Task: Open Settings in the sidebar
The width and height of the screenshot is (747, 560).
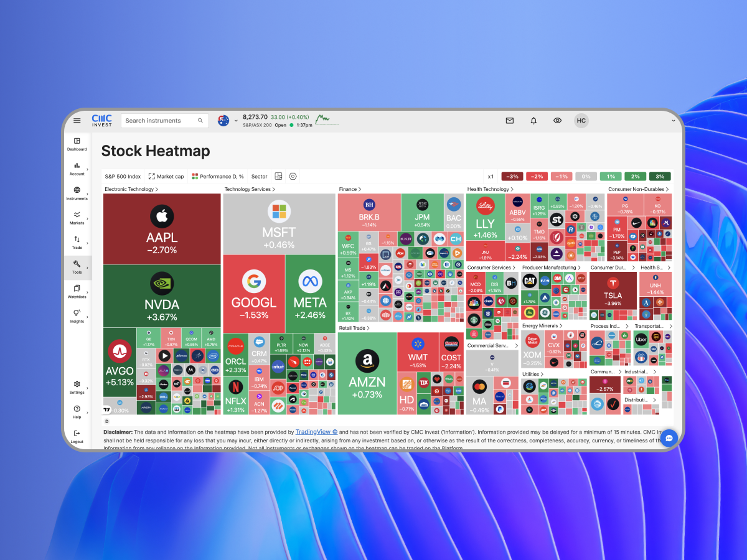Action: click(x=77, y=388)
